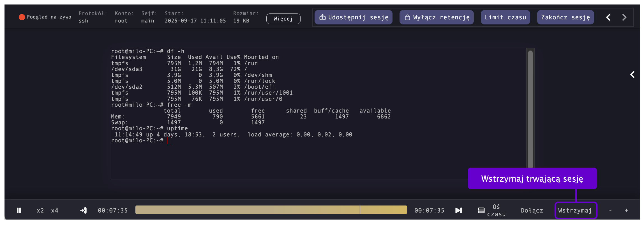The width and height of the screenshot is (644, 226).
Task: Skip to the end of recording
Action: (x=459, y=211)
